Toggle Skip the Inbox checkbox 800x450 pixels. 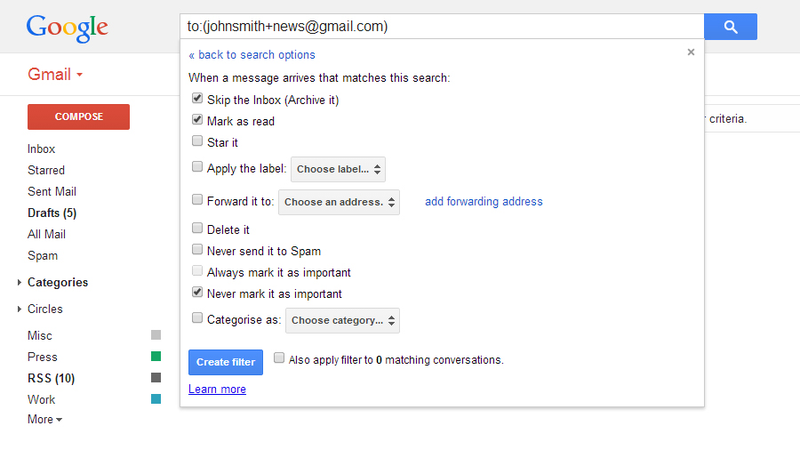point(197,98)
